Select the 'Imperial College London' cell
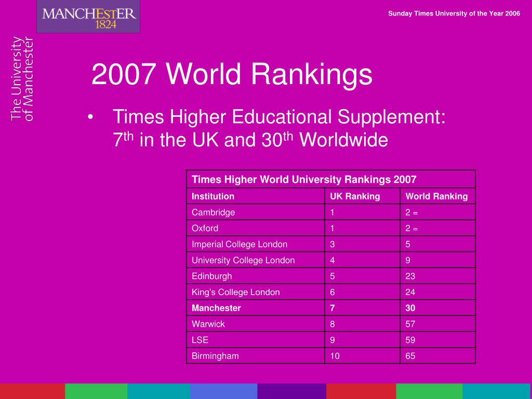 coord(256,244)
